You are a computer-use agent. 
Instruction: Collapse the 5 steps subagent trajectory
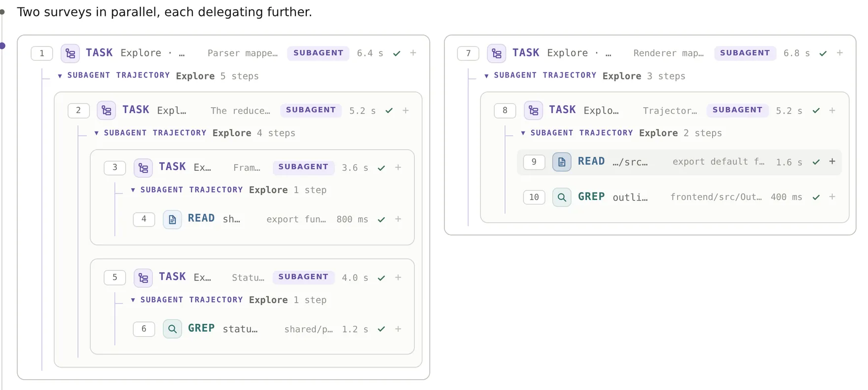[60, 76]
